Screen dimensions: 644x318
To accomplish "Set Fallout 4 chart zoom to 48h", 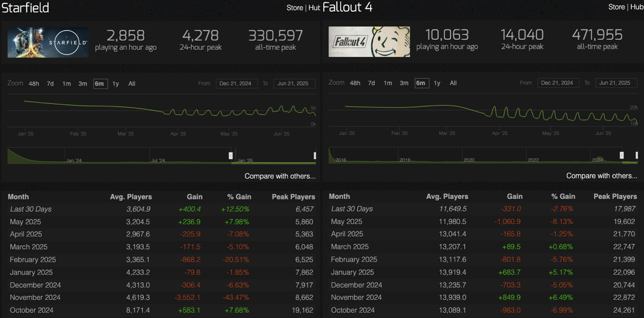I will point(355,83).
